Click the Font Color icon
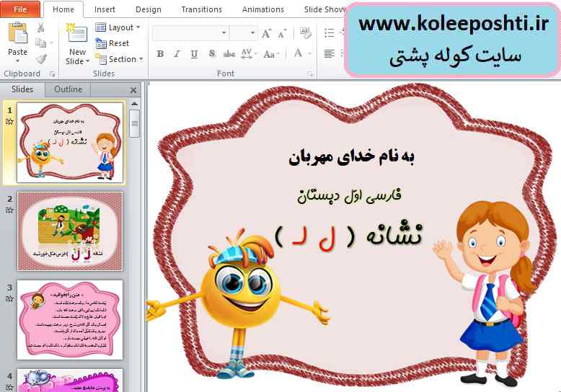561x392 pixels. [x=298, y=53]
